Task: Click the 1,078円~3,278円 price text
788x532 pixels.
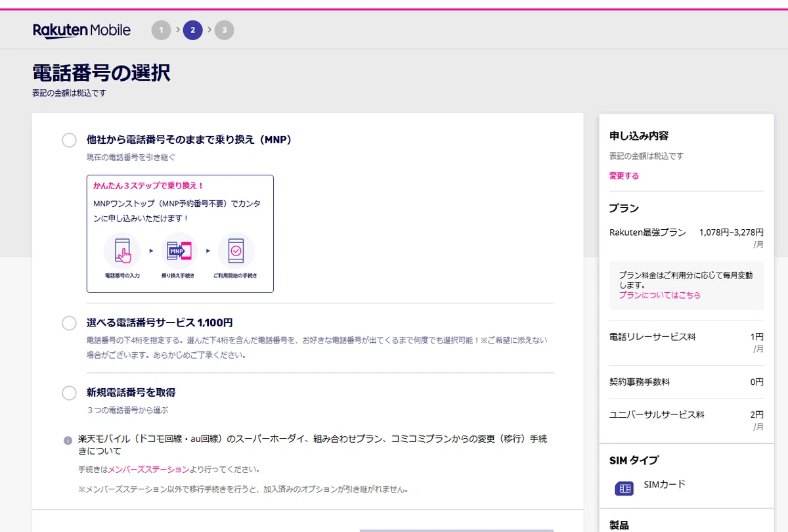Action: (x=732, y=233)
